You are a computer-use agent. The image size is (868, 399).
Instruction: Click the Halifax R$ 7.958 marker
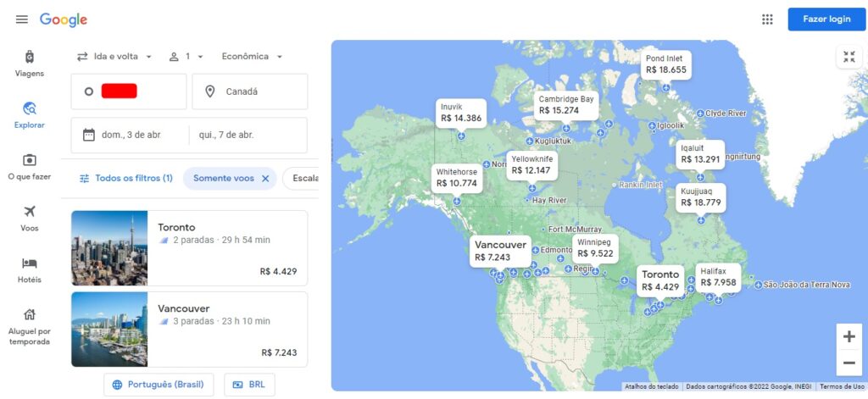pyautogui.click(x=718, y=277)
